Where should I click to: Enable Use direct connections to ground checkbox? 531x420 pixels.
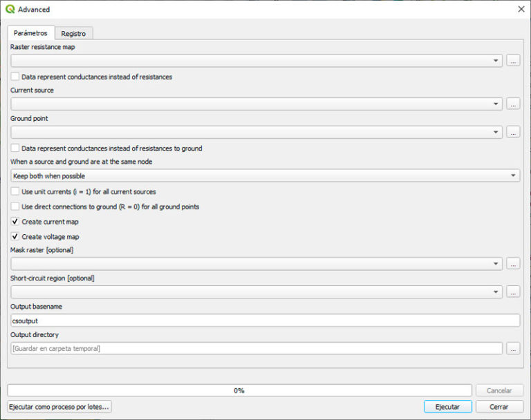tap(15, 206)
